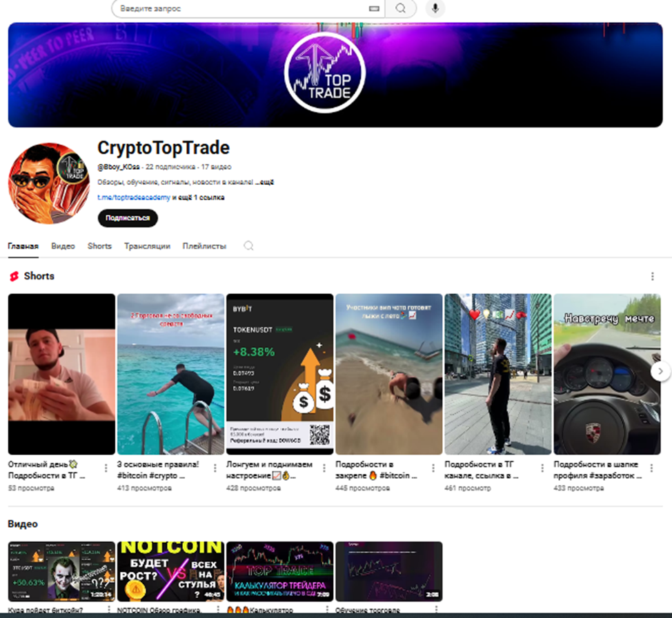Switch to the Главная tab
Viewport: 672px width, 618px height.
[23, 246]
